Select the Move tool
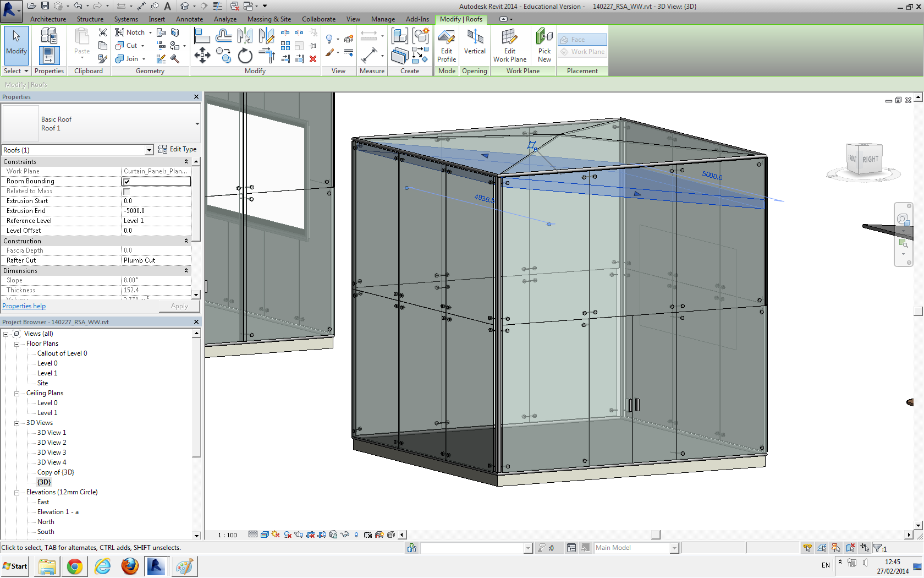The width and height of the screenshot is (924, 578). pos(202,55)
